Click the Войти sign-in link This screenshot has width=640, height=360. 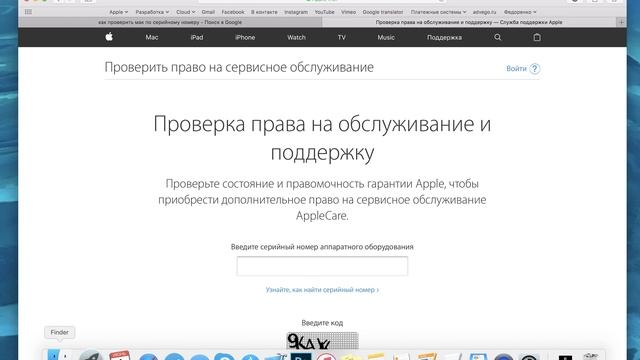point(516,69)
